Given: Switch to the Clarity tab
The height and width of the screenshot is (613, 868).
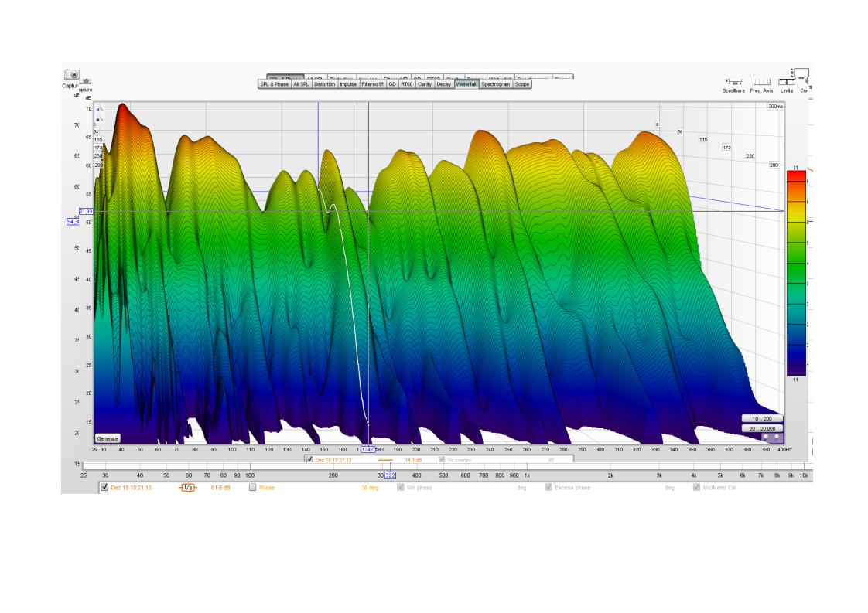Looking at the screenshot, I should (425, 84).
